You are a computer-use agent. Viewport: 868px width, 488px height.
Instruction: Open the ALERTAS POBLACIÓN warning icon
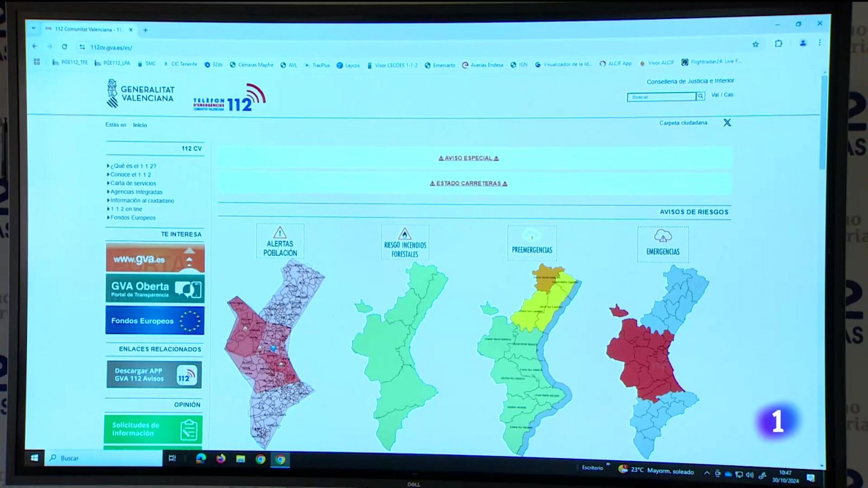pos(280,240)
